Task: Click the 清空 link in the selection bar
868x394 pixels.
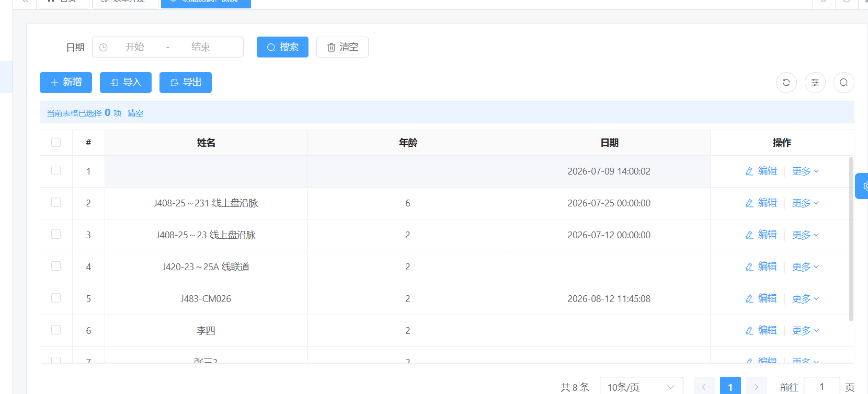Action: [x=135, y=113]
